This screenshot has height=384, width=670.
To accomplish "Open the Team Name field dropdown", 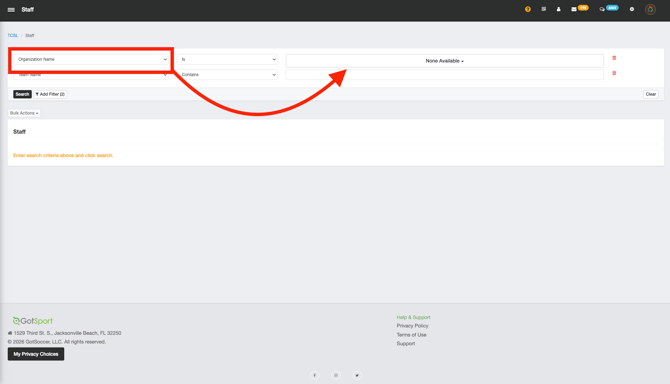I will (91, 75).
